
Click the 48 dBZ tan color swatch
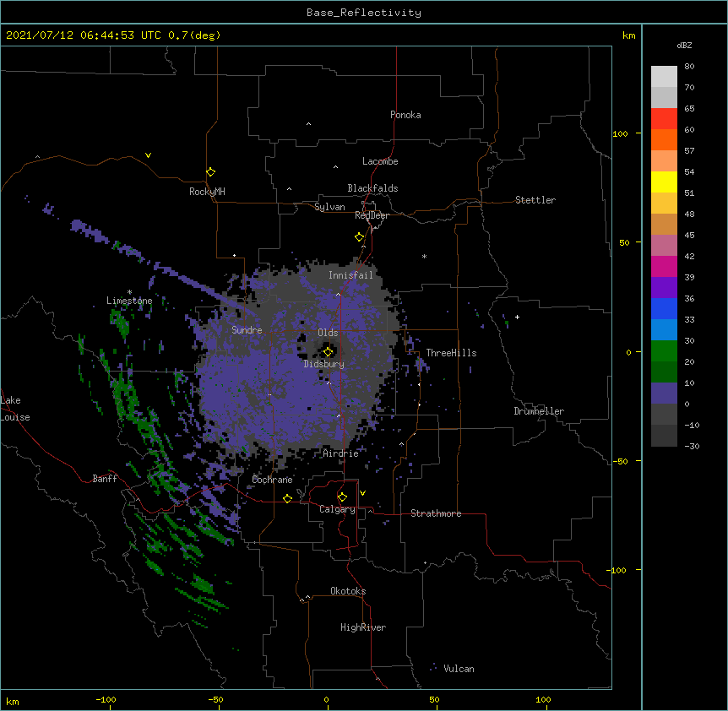click(664, 224)
